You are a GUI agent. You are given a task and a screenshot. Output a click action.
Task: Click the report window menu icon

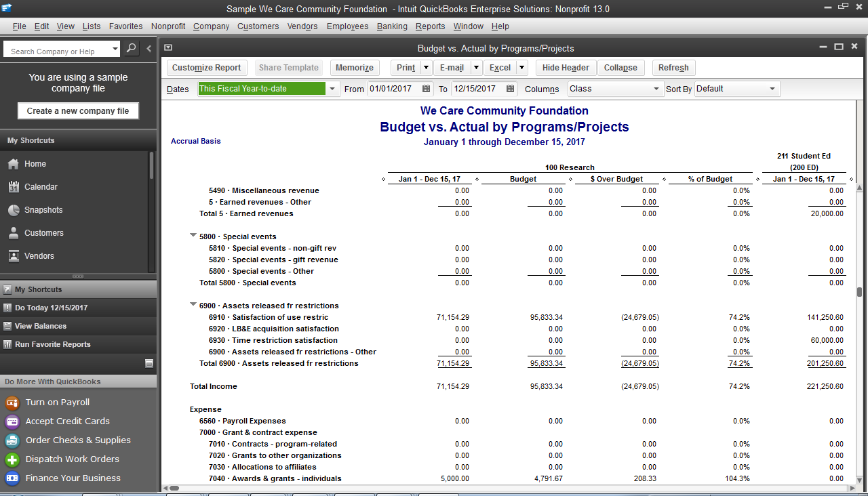pos(168,48)
